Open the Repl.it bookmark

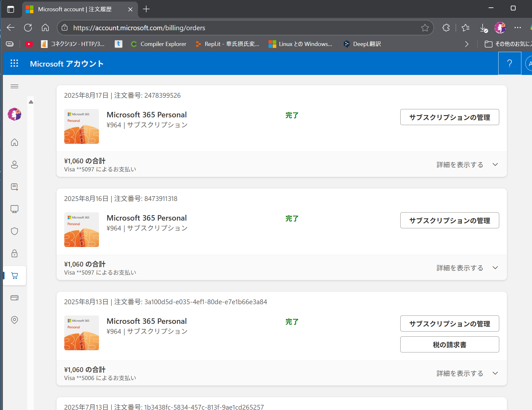(x=227, y=44)
